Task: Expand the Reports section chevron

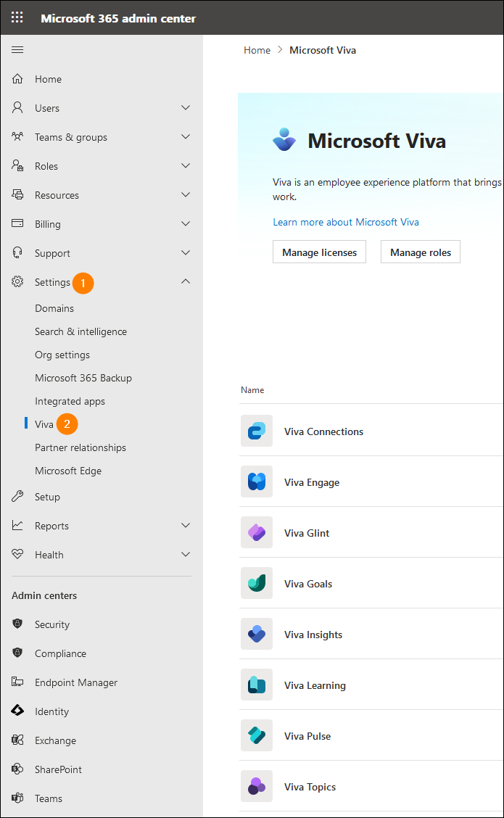Action: pos(185,525)
